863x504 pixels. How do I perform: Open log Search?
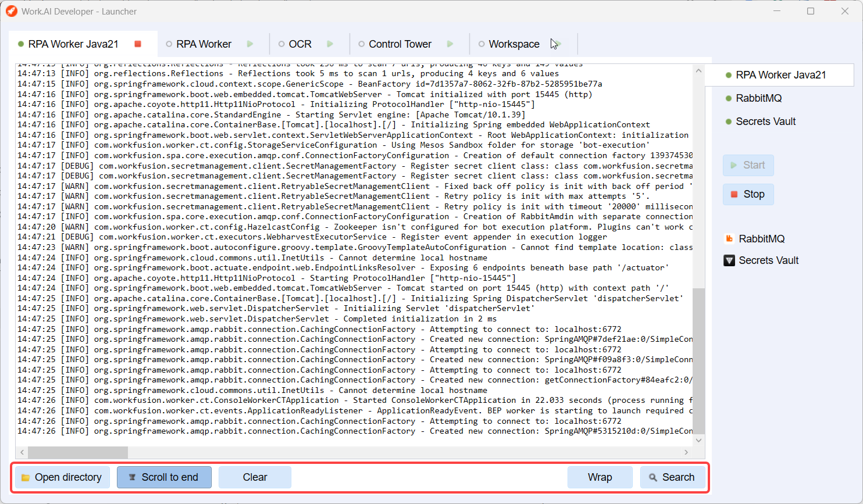[673, 477]
